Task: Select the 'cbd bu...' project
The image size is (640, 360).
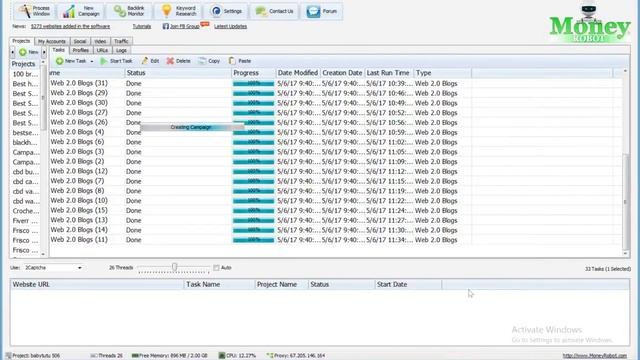Action: [x=25, y=172]
